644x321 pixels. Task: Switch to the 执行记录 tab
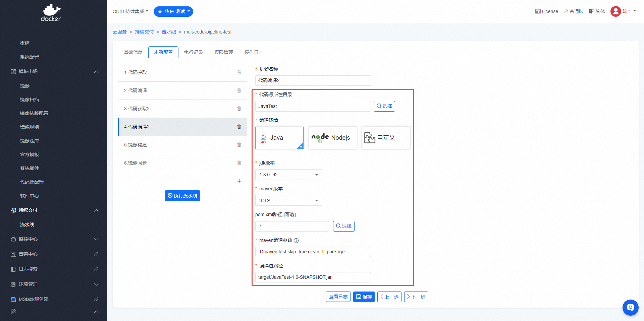click(194, 52)
